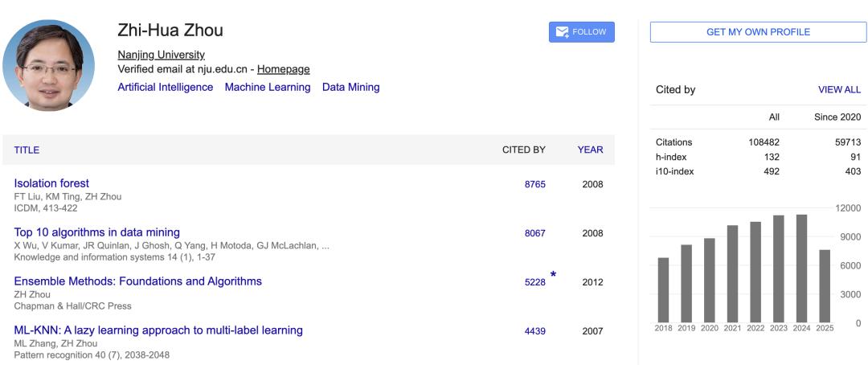Sort publications by Title column header
Screen dimensions: 868x365
pos(27,150)
